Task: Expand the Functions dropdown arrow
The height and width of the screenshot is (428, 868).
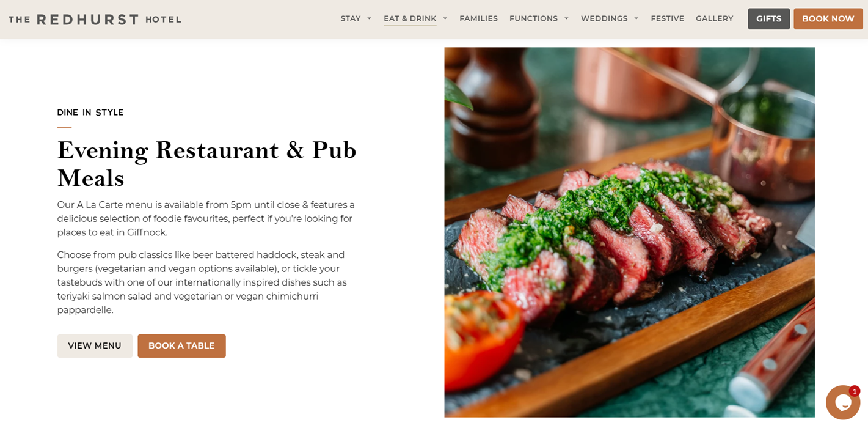Action: 566,19
